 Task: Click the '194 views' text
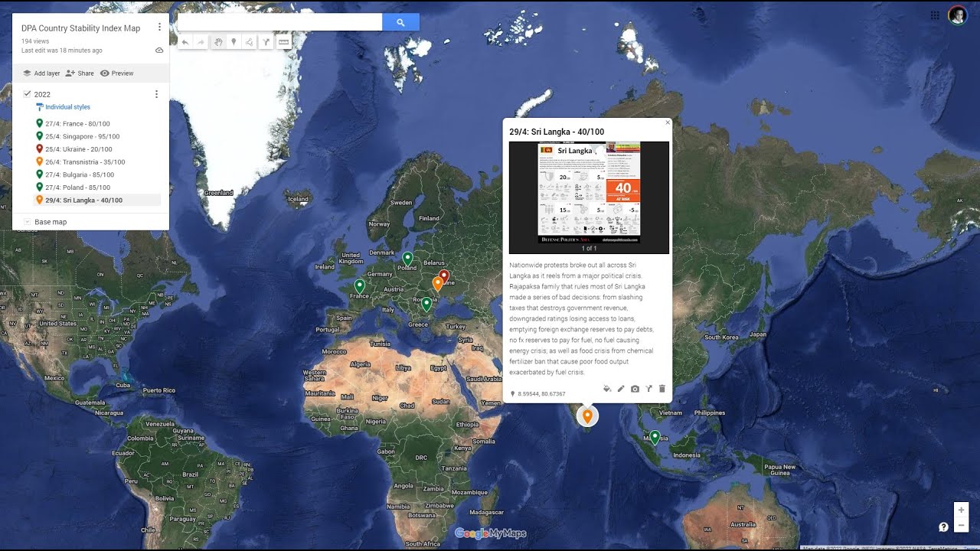click(x=35, y=41)
